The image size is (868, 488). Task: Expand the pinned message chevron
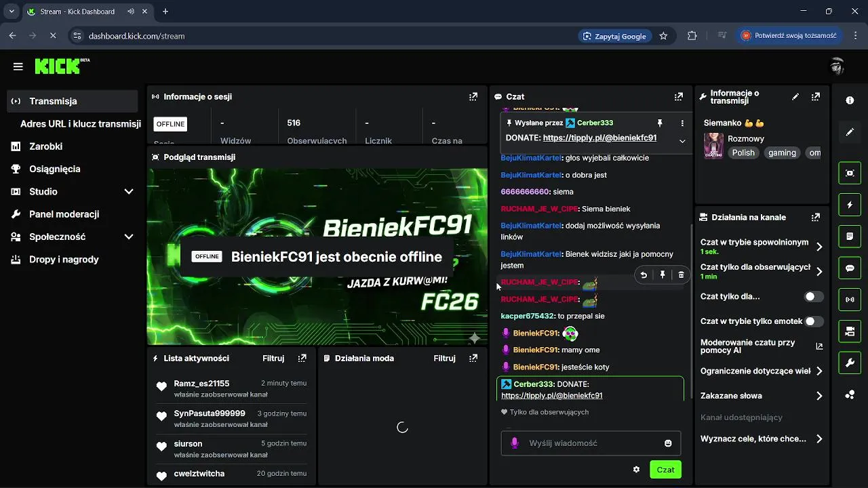(x=682, y=141)
